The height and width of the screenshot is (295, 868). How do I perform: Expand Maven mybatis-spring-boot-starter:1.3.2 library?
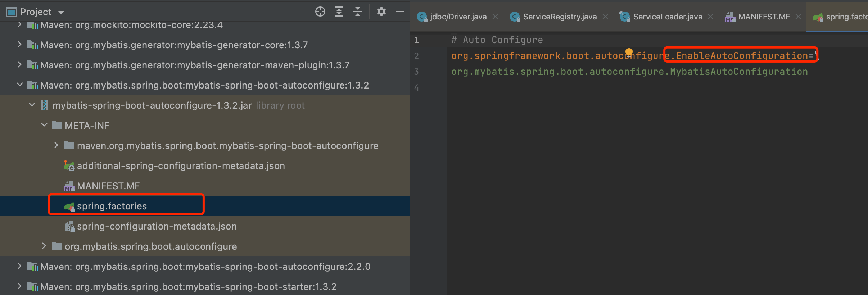tap(19, 286)
